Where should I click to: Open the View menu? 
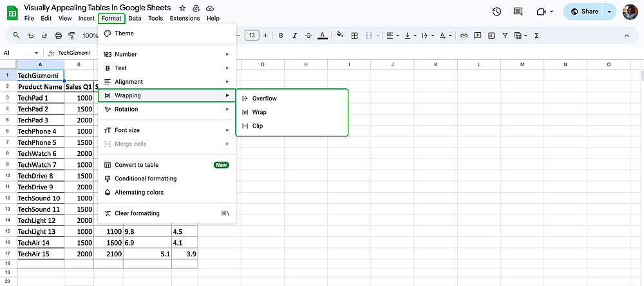(65, 18)
